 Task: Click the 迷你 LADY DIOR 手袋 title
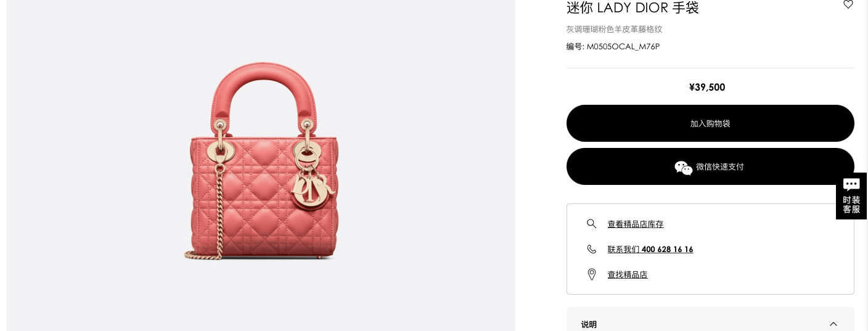coord(633,7)
